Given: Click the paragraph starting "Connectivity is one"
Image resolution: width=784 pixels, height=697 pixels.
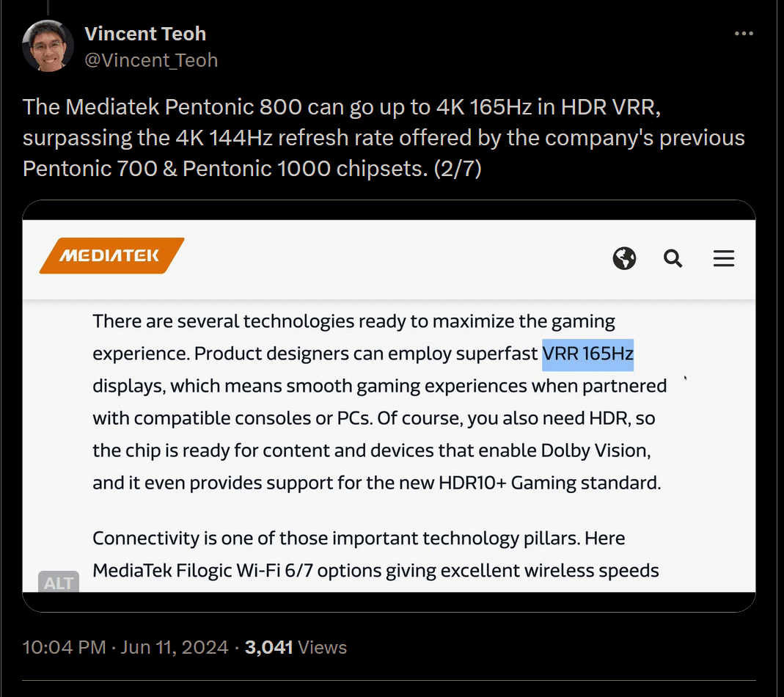Looking at the screenshot, I should [375, 555].
